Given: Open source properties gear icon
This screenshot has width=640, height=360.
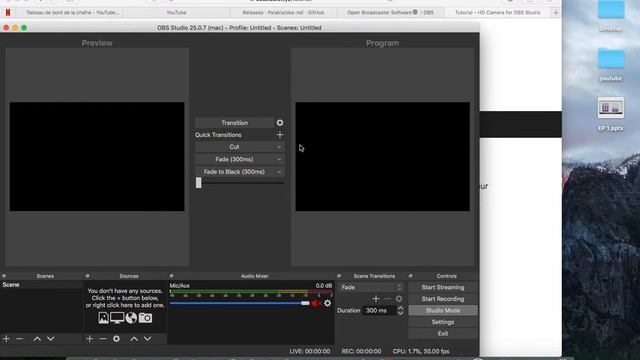Looking at the screenshot, I should coord(116,339).
